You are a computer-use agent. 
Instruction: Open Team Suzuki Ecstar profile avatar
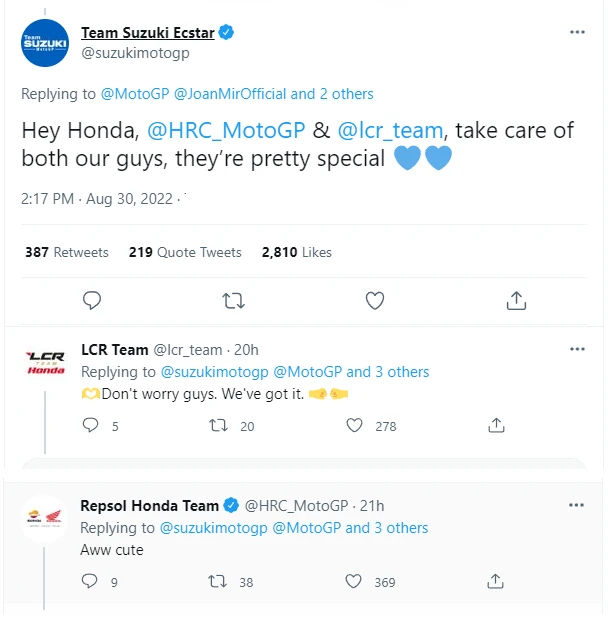[45, 43]
